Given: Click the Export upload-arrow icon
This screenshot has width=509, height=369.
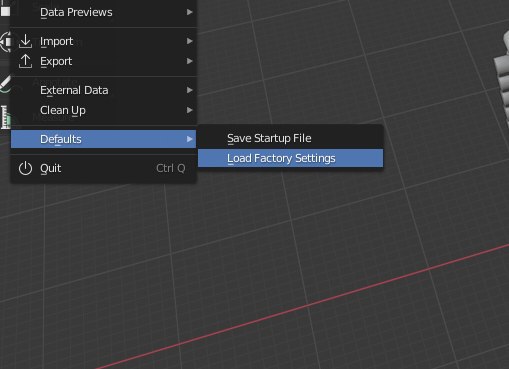Looking at the screenshot, I should (x=25, y=61).
